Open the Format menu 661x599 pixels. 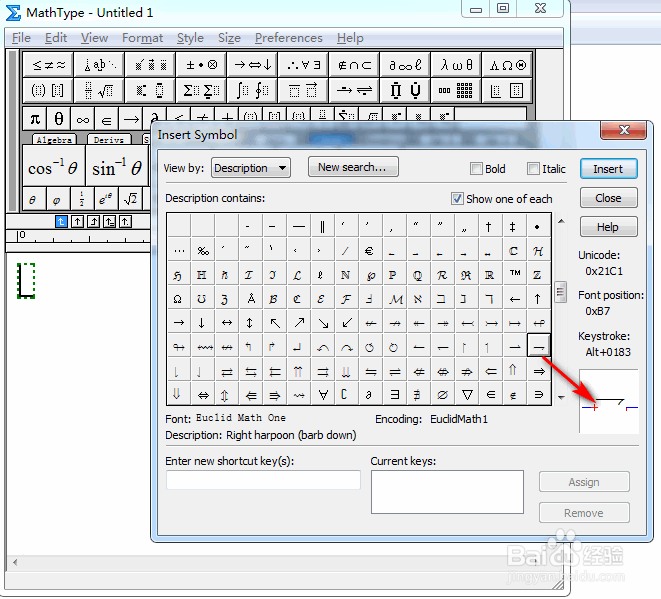coord(142,38)
